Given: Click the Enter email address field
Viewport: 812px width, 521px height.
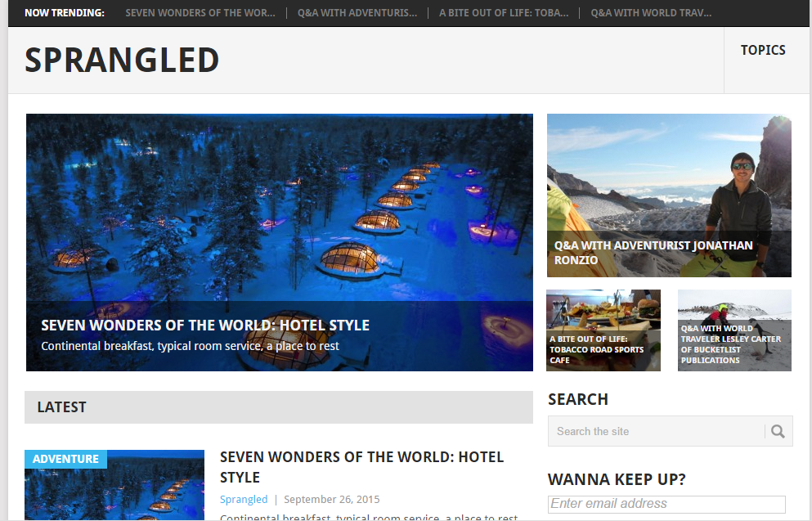Looking at the screenshot, I should point(666,504).
